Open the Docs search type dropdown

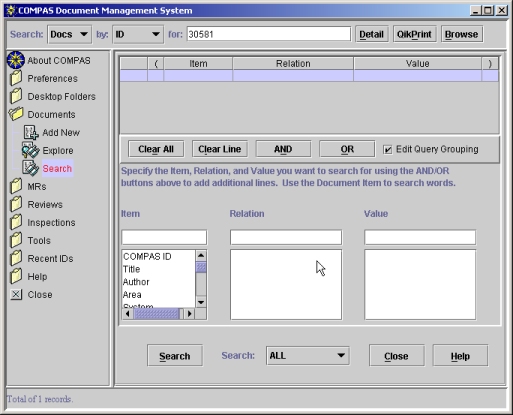coord(69,34)
